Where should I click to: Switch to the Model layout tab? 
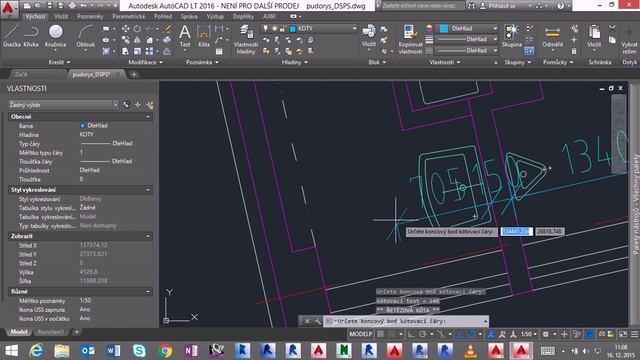click(18, 332)
